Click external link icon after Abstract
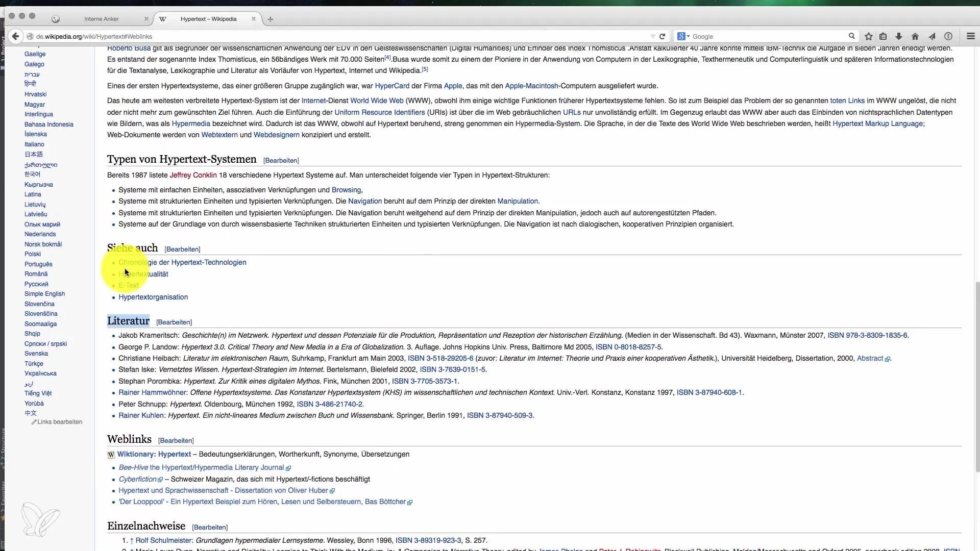Viewport: 980px width, 551px height. tap(888, 359)
